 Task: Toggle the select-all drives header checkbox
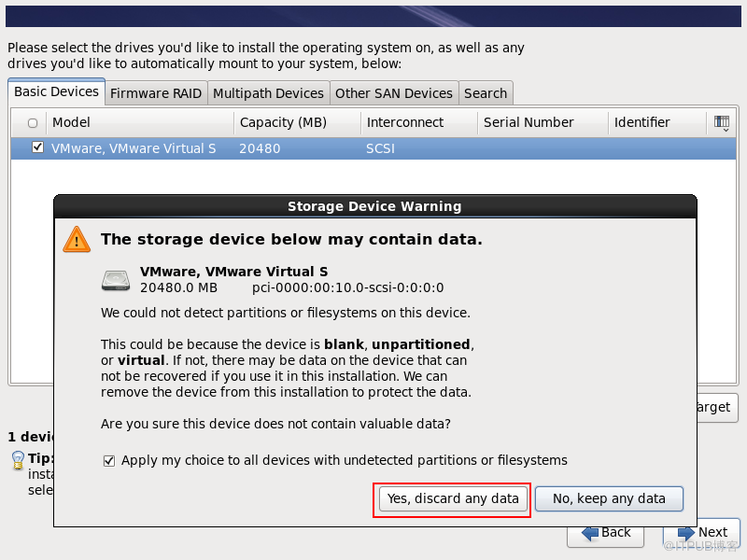pyautogui.click(x=33, y=123)
